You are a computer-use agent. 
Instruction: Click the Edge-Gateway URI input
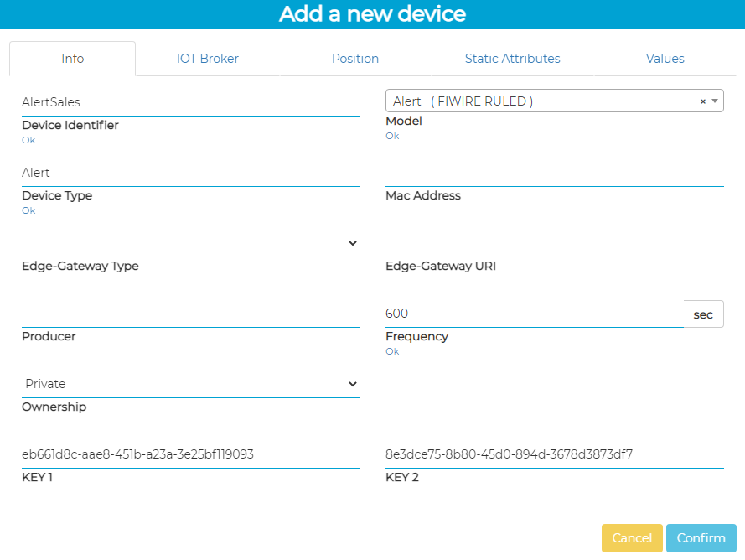click(x=554, y=243)
